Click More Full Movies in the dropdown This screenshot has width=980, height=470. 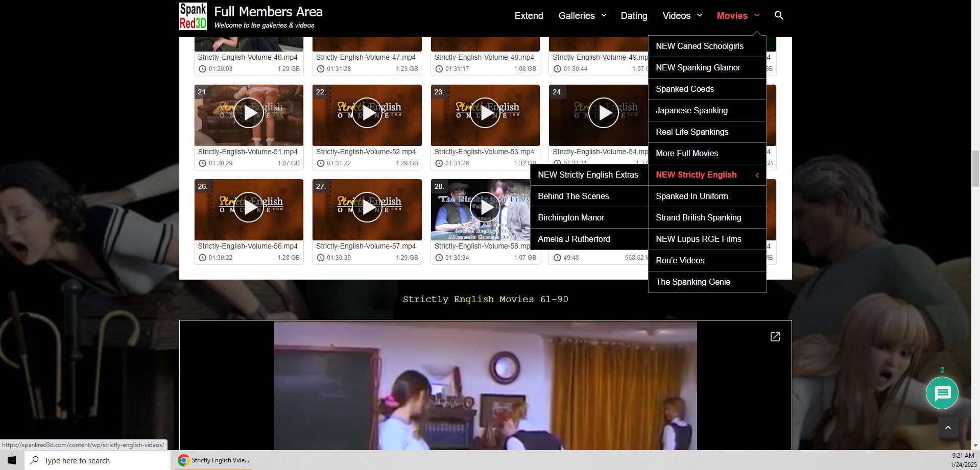pos(686,154)
